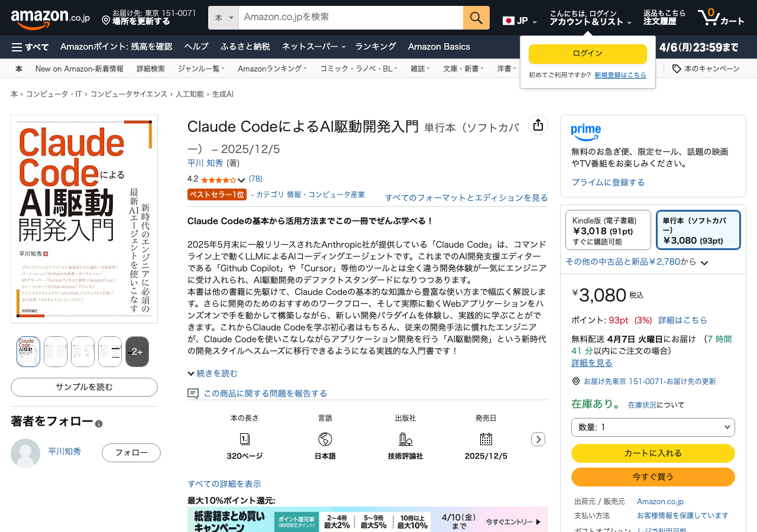Open the ジャンル一覧 submenu
This screenshot has height=532, width=757.
201,69
